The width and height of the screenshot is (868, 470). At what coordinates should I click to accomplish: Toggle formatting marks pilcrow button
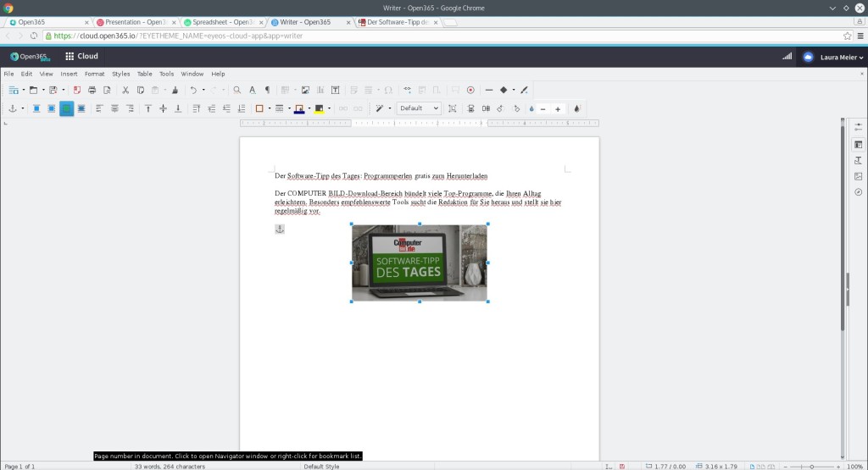pos(268,90)
